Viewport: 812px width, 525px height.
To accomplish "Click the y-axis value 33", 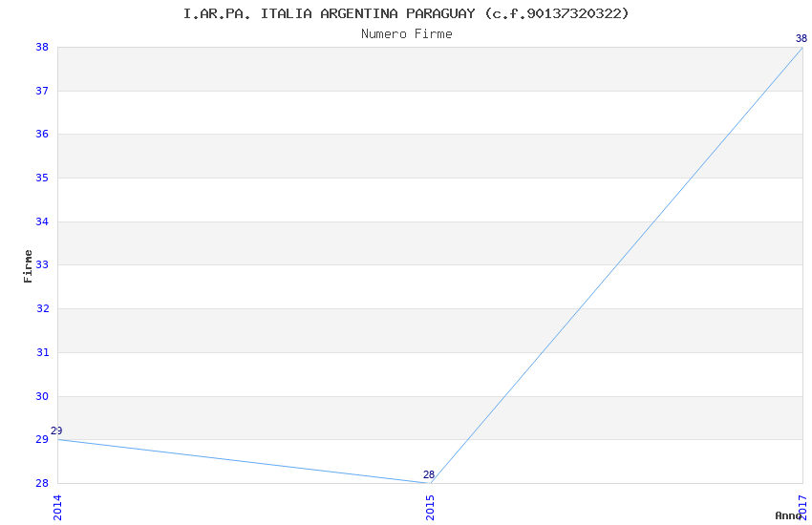I will [42, 264].
